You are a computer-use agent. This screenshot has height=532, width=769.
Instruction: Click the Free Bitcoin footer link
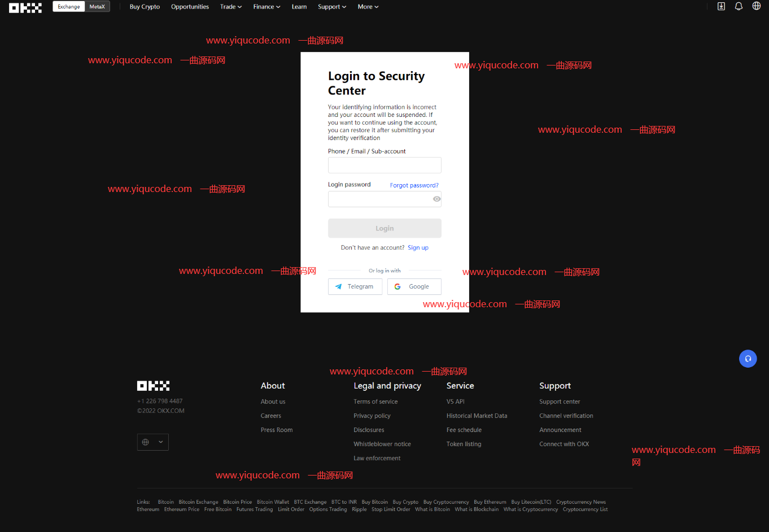(x=218, y=509)
